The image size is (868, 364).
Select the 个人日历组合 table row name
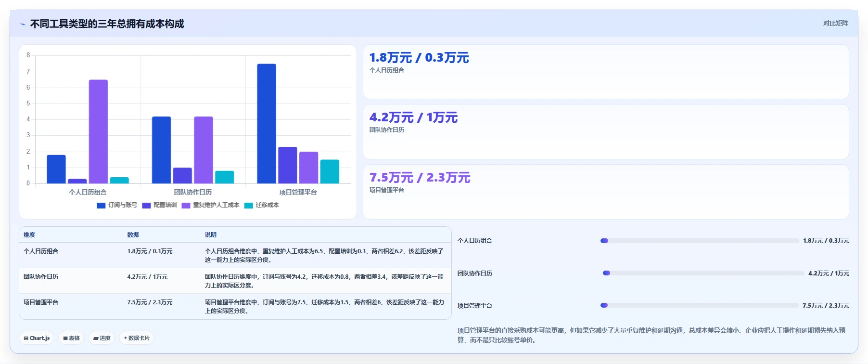(x=41, y=251)
